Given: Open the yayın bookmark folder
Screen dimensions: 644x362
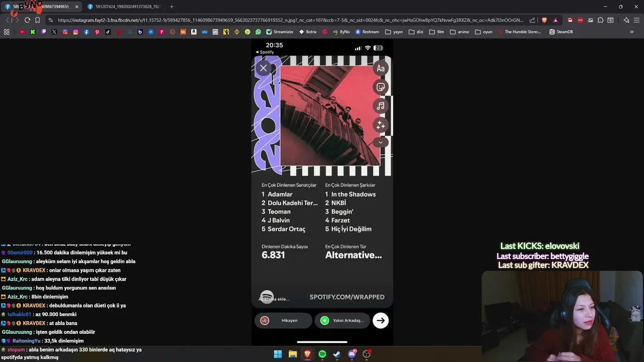Looking at the screenshot, I should [x=394, y=32].
